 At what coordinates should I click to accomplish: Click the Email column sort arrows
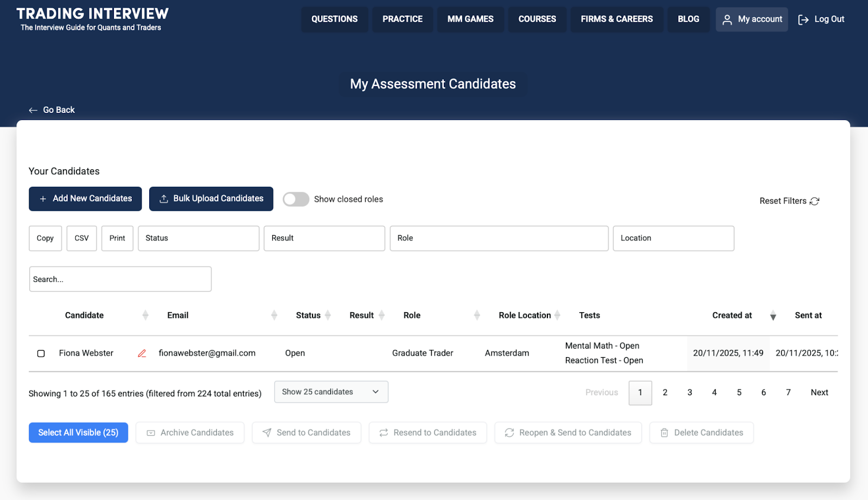(274, 315)
